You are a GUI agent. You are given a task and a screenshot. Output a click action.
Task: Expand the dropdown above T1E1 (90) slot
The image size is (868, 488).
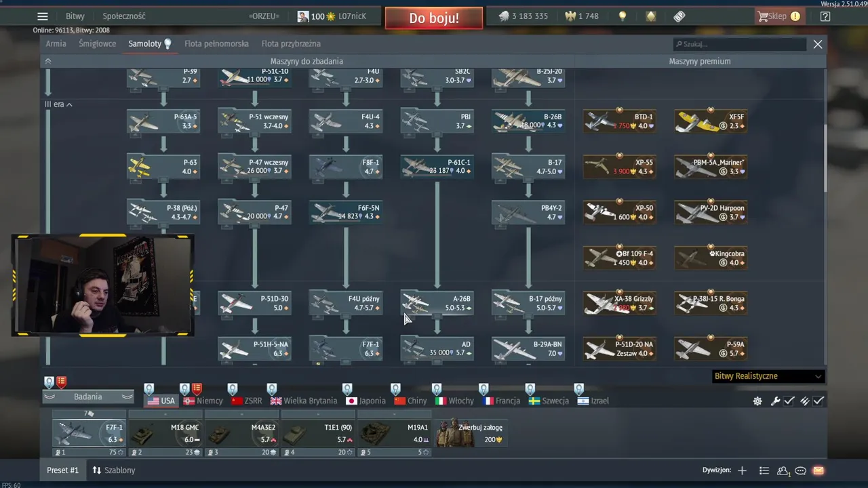pos(317,413)
